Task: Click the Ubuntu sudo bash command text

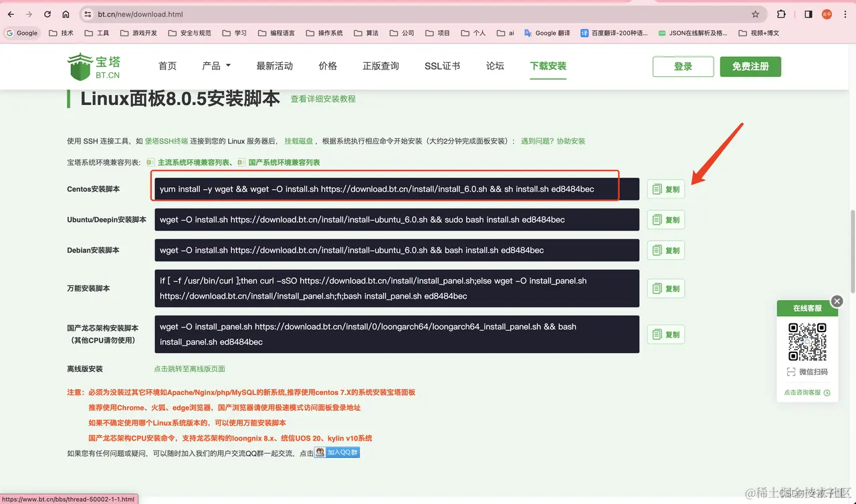Action: coord(362,219)
